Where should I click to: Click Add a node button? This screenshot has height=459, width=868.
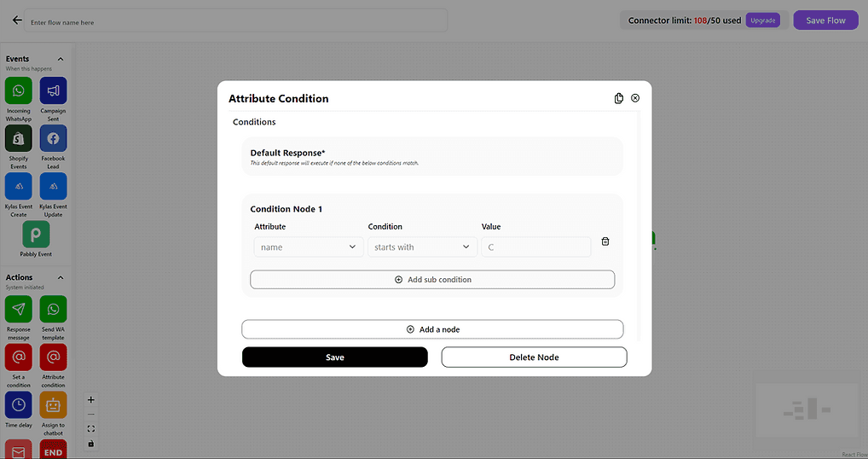click(x=432, y=329)
